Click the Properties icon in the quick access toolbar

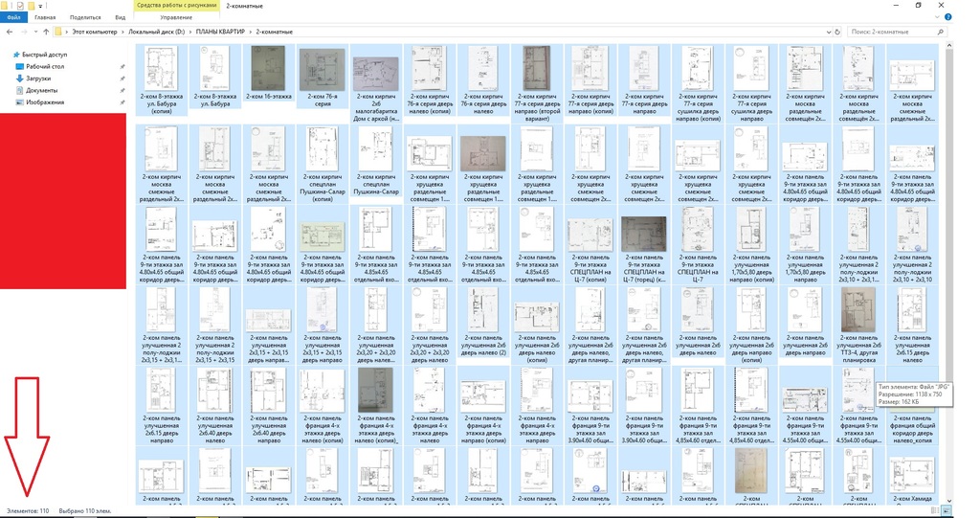pos(19,5)
